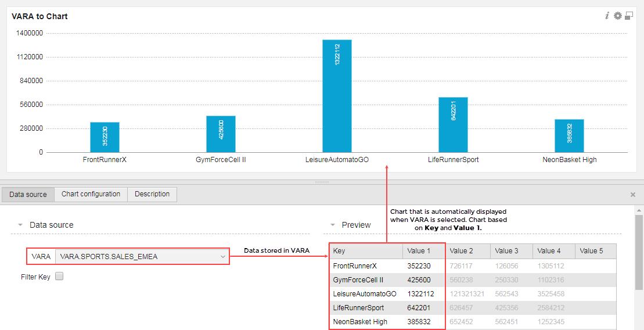The height and width of the screenshot is (330, 644).
Task: Close the configuration panel with X
Action: [633, 195]
